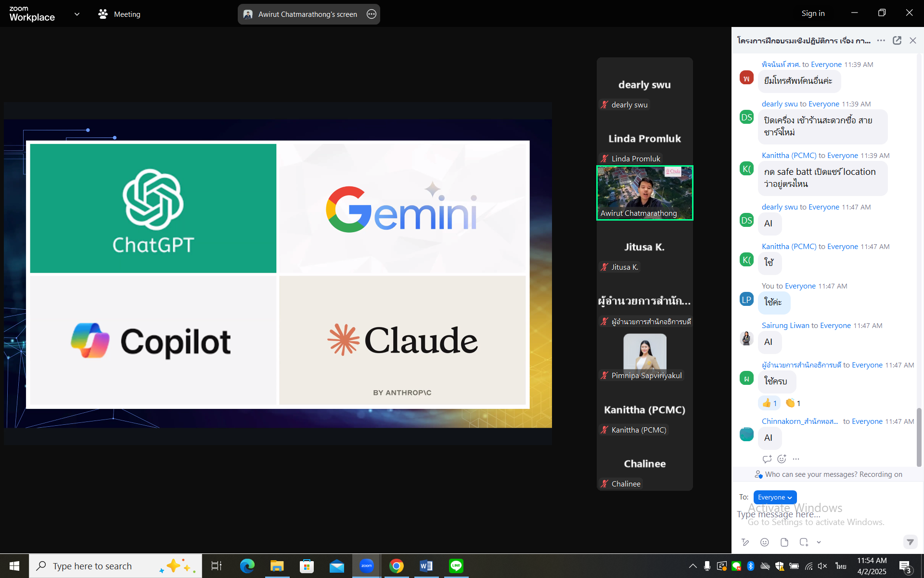This screenshot has height=578, width=924.
Task: Click Bluetooth icon in system tray
Action: (x=750, y=566)
